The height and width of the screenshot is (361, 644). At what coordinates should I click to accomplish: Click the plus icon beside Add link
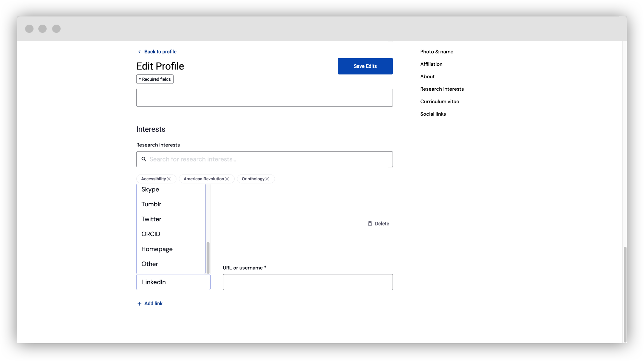(x=139, y=304)
